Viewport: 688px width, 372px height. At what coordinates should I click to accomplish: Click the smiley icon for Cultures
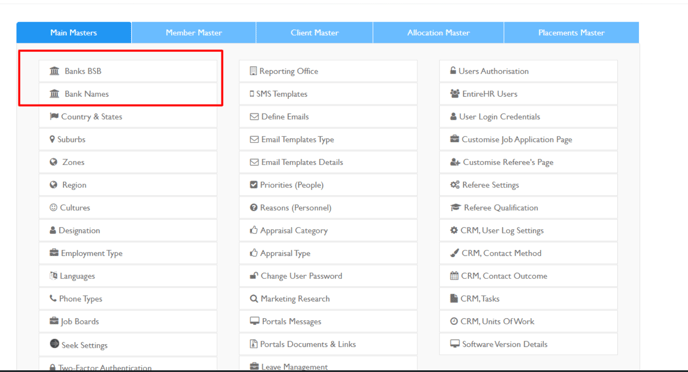coord(54,207)
